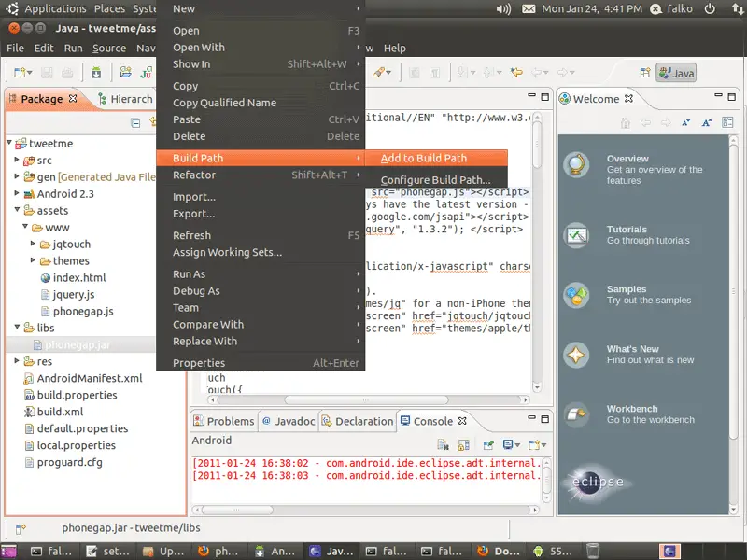This screenshot has width=747, height=560.
Task: Click the mail envelope icon in top panel
Action: [529, 9]
